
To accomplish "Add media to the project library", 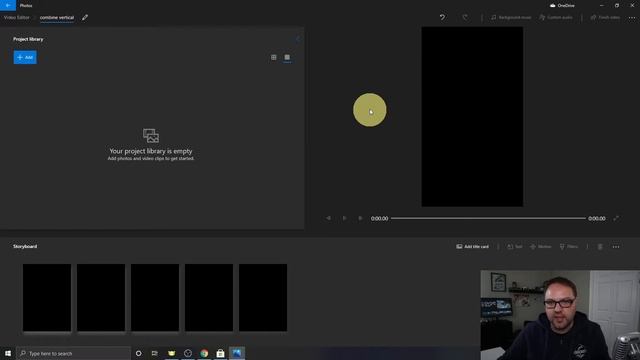I will click(x=25, y=57).
